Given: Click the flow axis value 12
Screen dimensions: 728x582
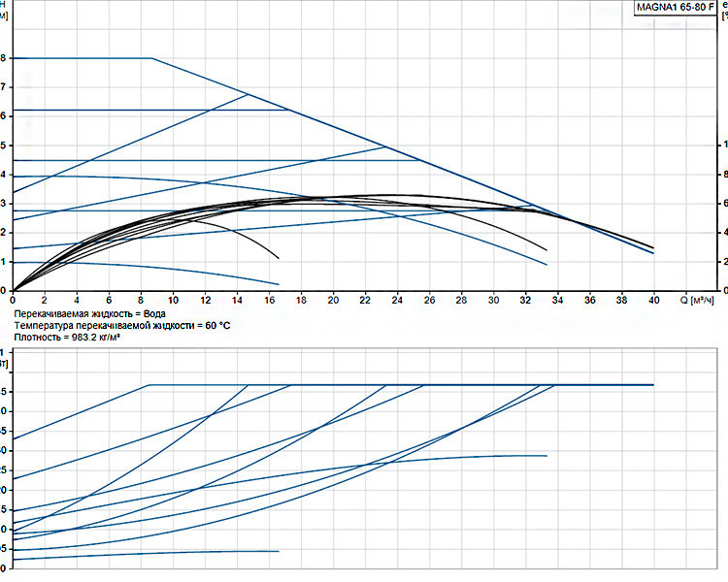Looking at the screenshot, I should [205, 301].
